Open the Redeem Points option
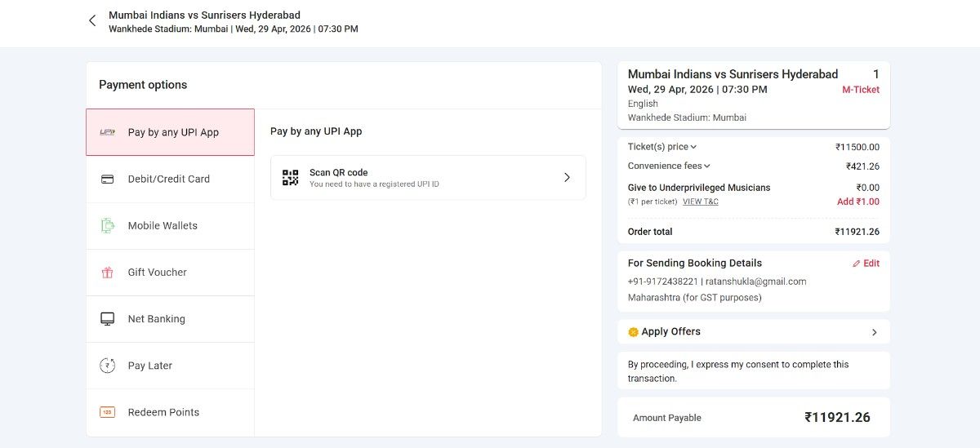Image resolution: width=980 pixels, height=448 pixels. point(170,412)
